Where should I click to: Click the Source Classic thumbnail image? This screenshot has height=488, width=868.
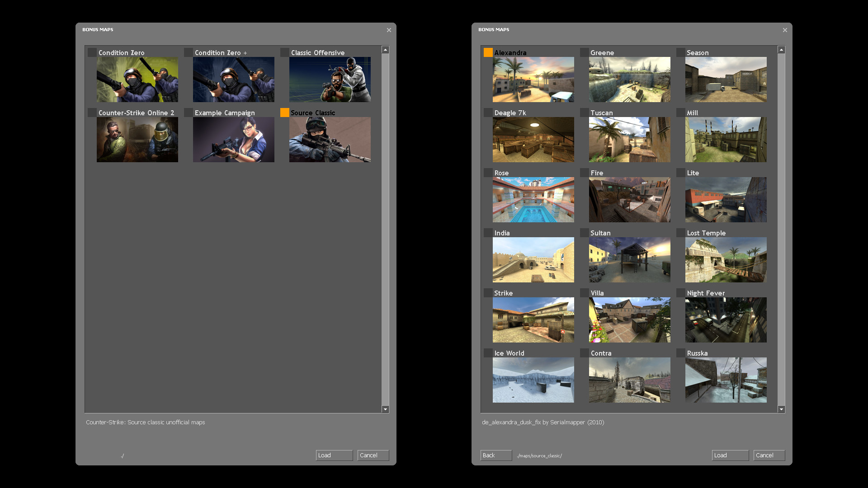coord(330,140)
